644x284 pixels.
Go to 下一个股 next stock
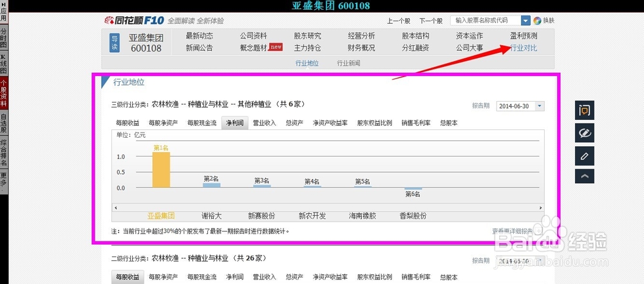pos(431,21)
